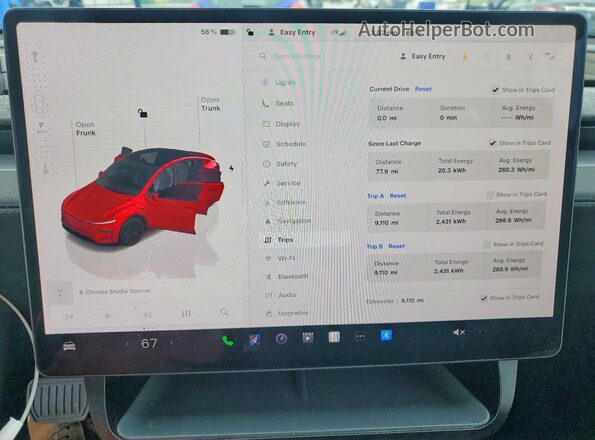
Task: Select the Trips menu item
Action: (279, 240)
